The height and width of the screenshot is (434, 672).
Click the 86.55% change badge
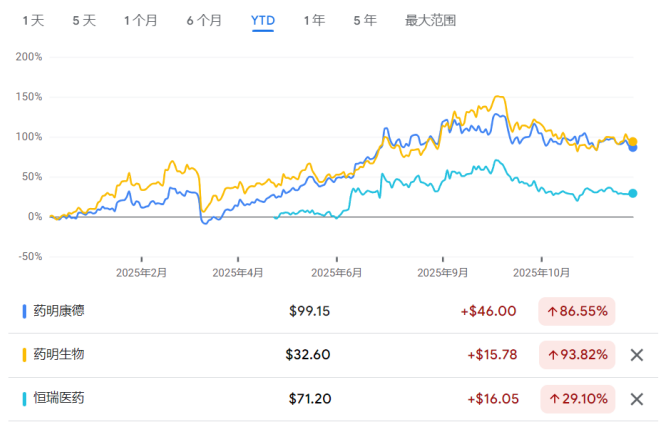577,311
